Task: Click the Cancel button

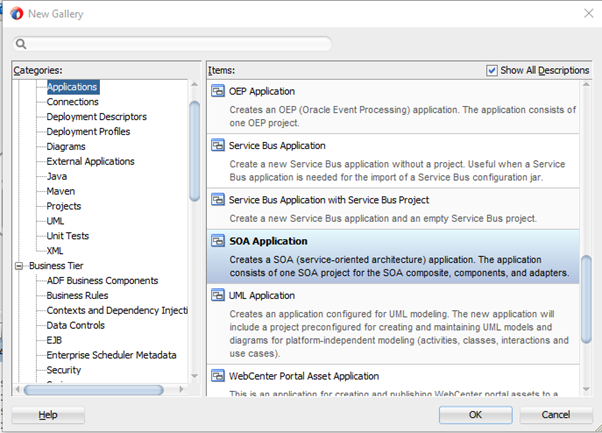Action: tap(556, 415)
